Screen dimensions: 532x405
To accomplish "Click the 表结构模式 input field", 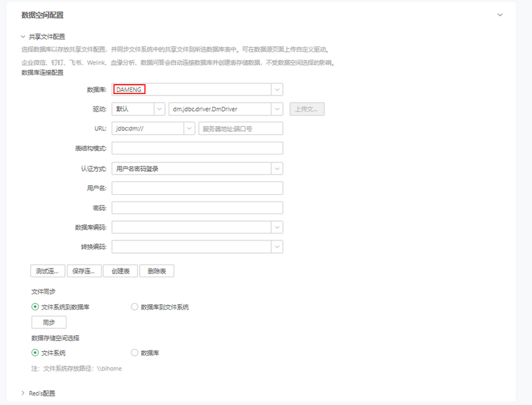I will [x=197, y=148].
